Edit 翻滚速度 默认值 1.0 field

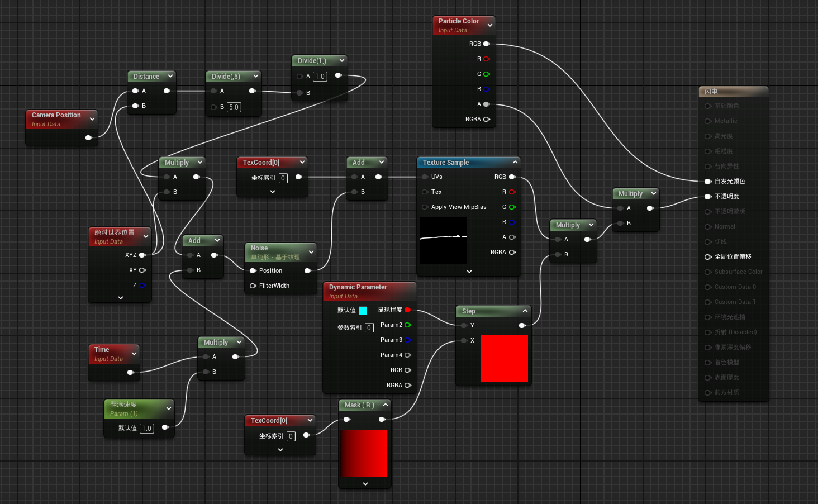pos(146,429)
